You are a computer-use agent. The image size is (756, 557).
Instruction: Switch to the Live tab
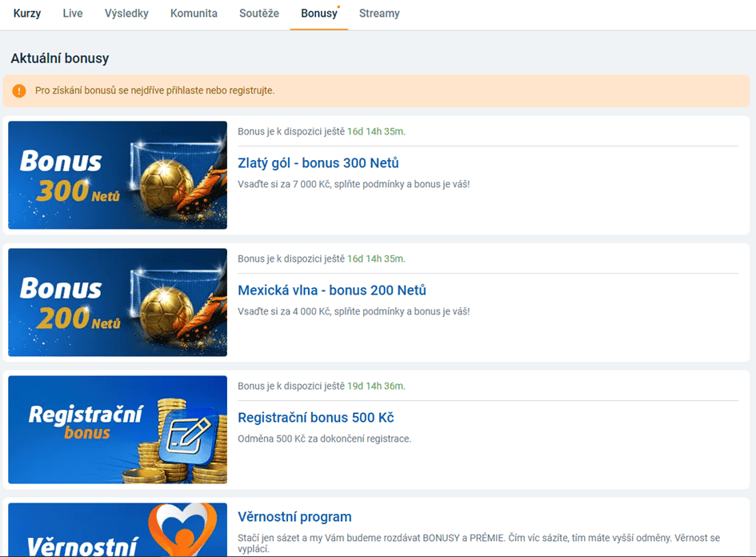pos(73,14)
